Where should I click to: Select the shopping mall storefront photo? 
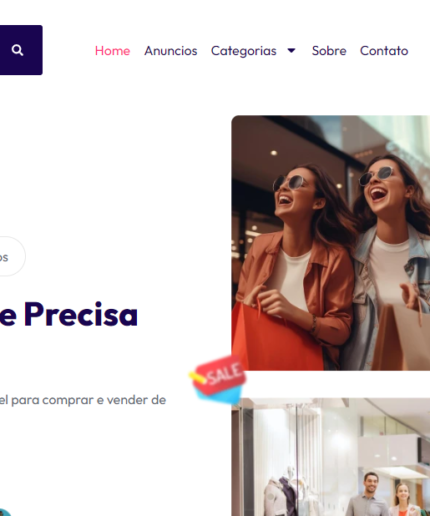[331, 457]
